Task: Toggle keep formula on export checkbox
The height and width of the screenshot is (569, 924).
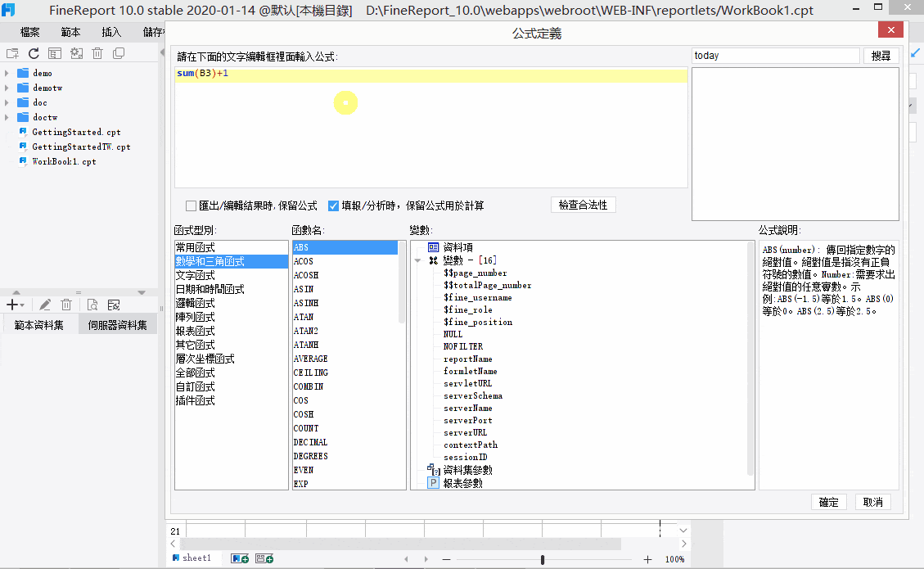Action: (191, 205)
